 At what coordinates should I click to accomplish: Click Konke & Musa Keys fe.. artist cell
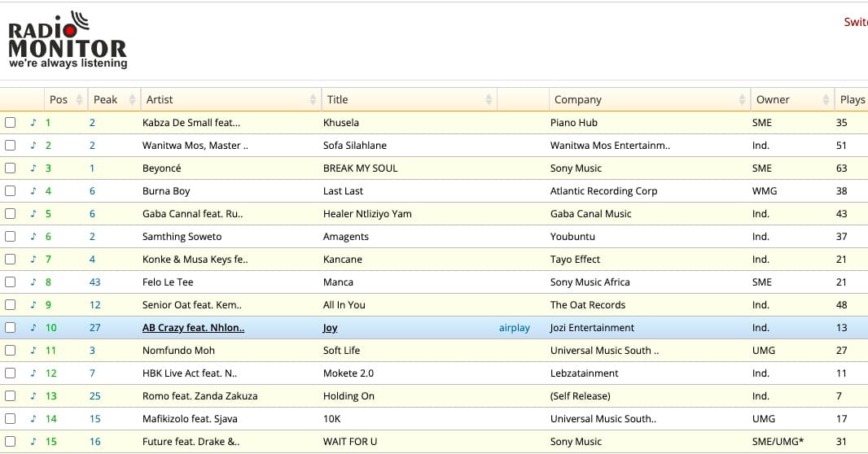pyautogui.click(x=195, y=260)
